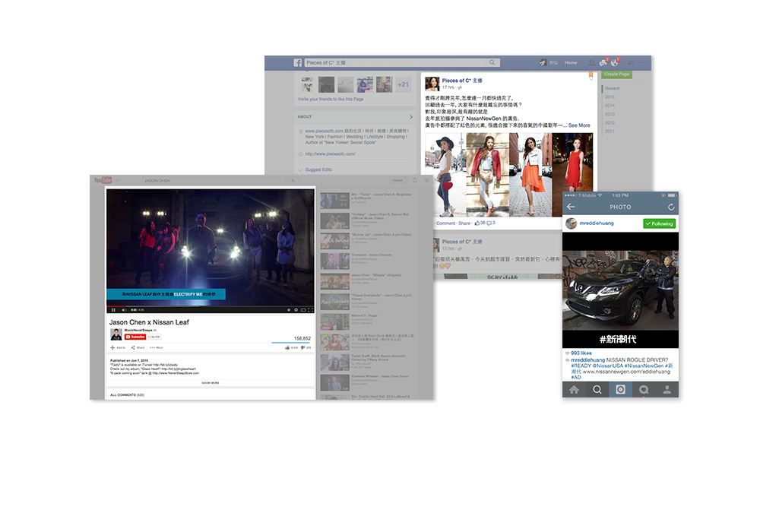Open Facebook friend requests icon
Image resolution: width=760 pixels, height=532 pixels.
[x=591, y=62]
